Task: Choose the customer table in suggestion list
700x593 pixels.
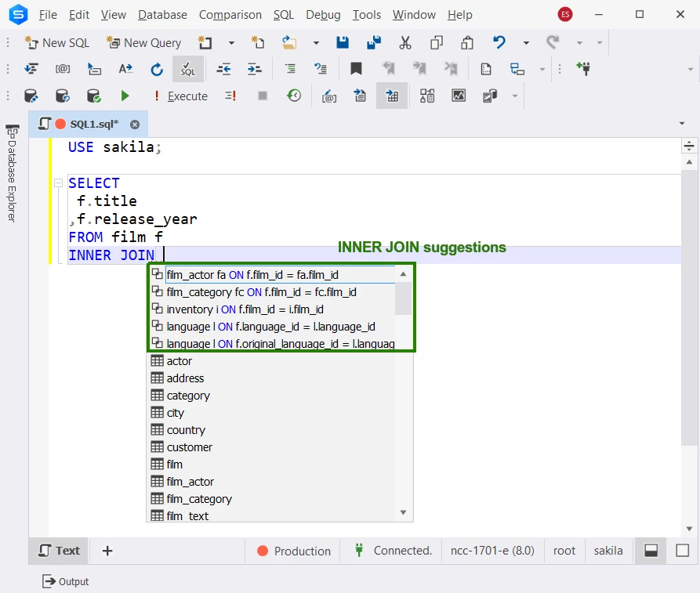Action: [x=271, y=447]
